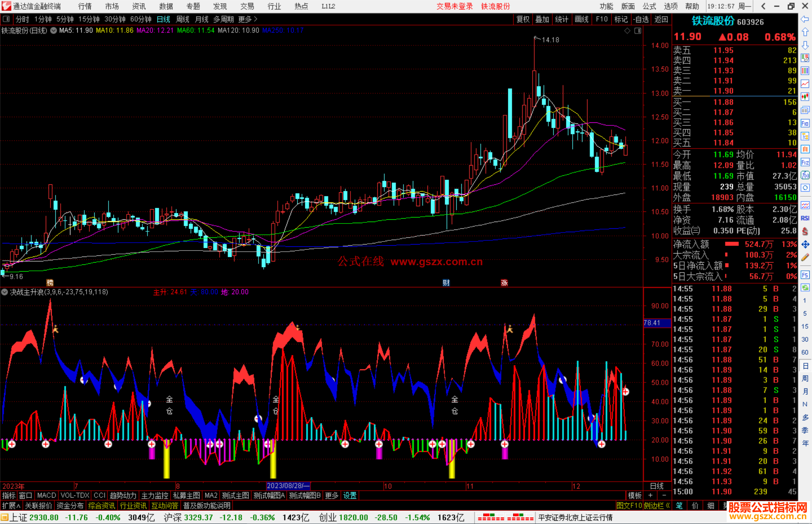Switch to the 周线 period tab
The width and height of the screenshot is (812, 524).
click(182, 19)
